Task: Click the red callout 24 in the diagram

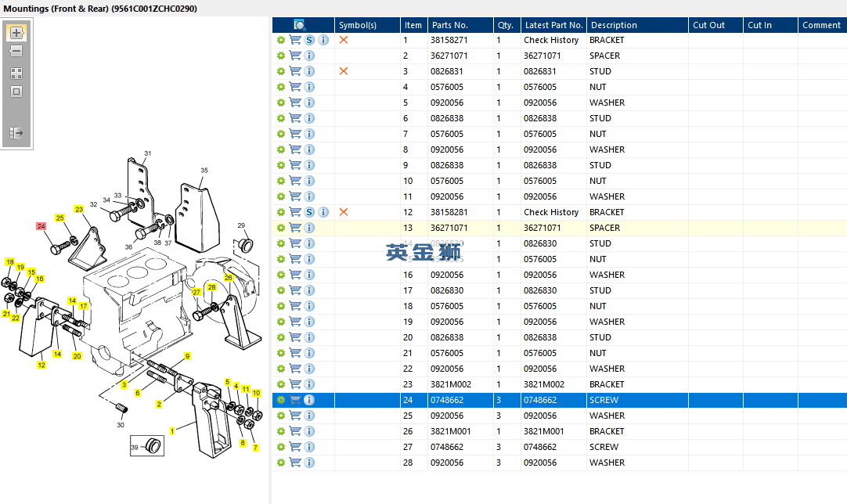Action: (41, 226)
